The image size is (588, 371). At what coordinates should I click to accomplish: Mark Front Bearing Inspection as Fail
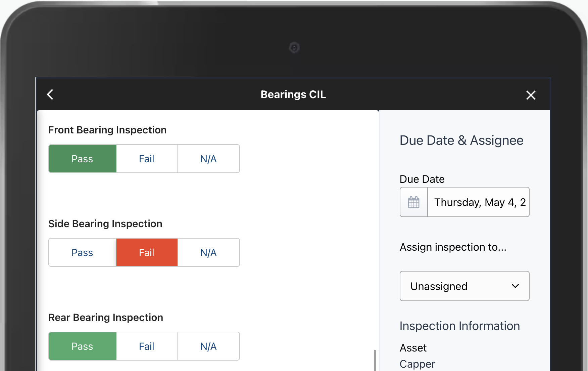147,159
